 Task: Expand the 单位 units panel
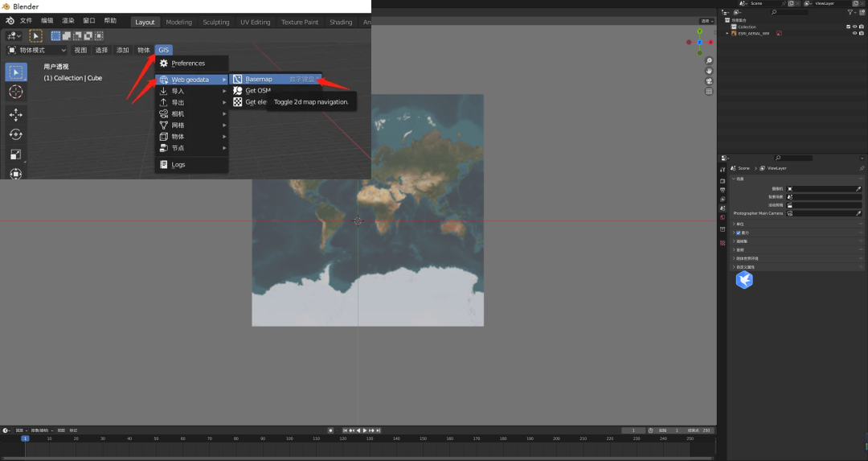click(x=796, y=224)
